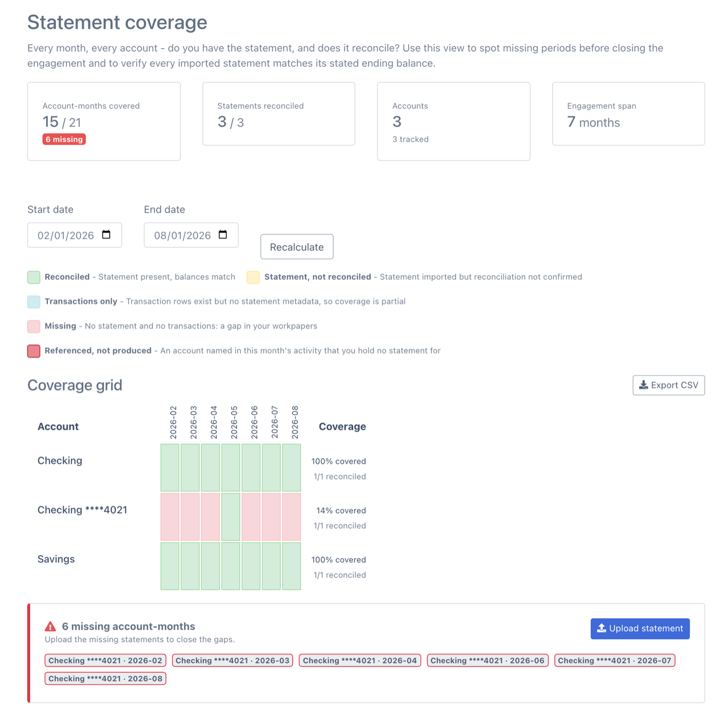Click the green Reconciled legend swatch
This screenshot has width=728, height=706.
34,277
